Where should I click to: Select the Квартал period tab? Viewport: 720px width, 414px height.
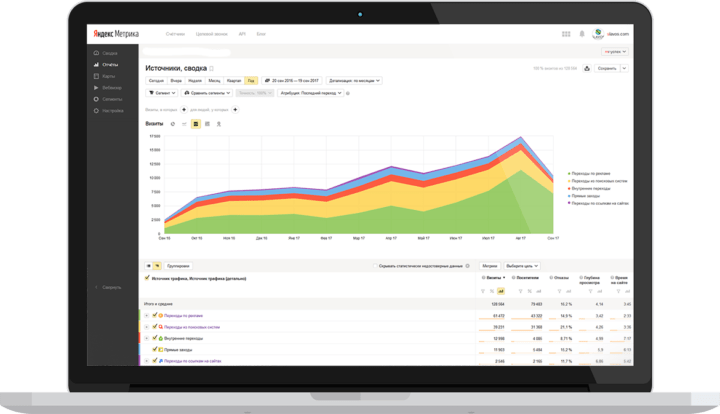point(234,81)
